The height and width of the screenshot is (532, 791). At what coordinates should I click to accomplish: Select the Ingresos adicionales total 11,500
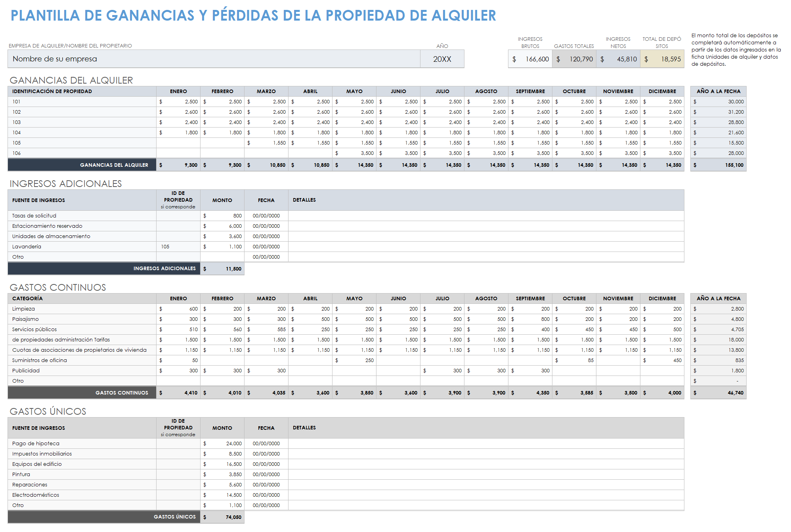point(222,269)
